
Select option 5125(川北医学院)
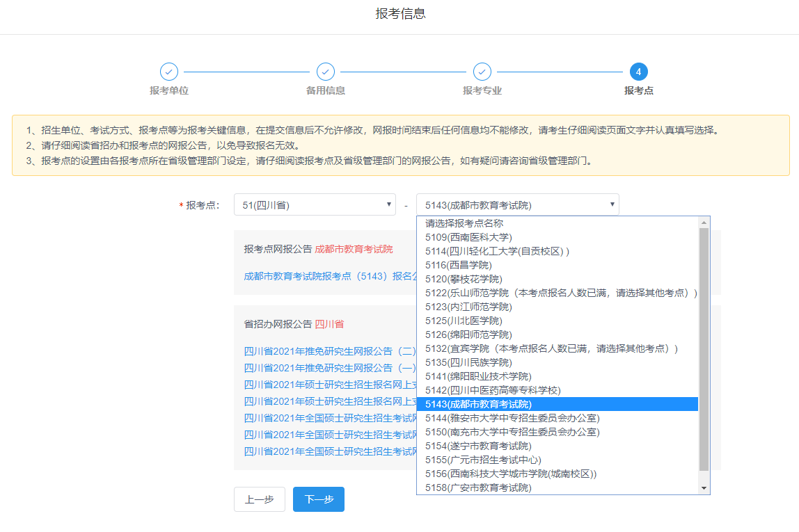(557, 321)
